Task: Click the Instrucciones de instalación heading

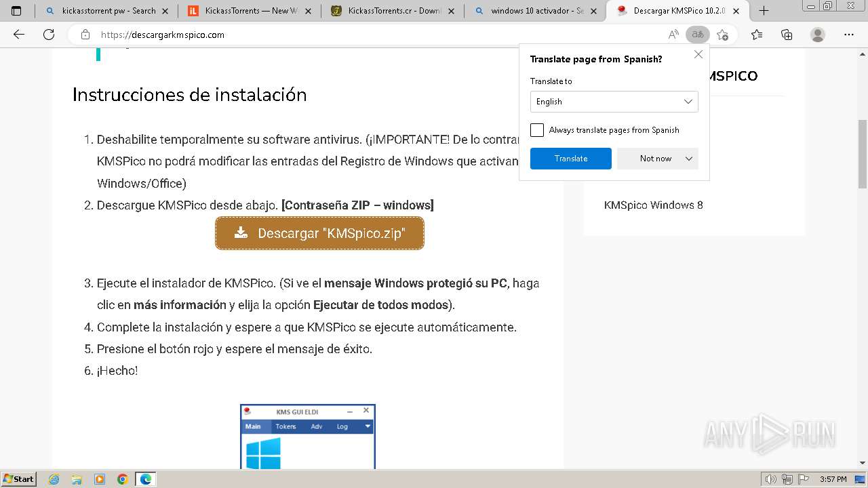Action: click(190, 95)
